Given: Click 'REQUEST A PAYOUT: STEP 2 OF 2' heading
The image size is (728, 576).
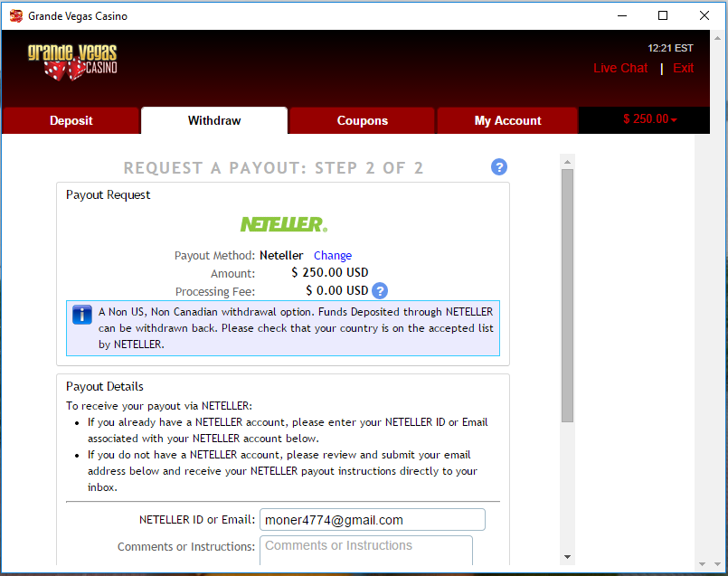Looking at the screenshot, I should pyautogui.click(x=273, y=168).
